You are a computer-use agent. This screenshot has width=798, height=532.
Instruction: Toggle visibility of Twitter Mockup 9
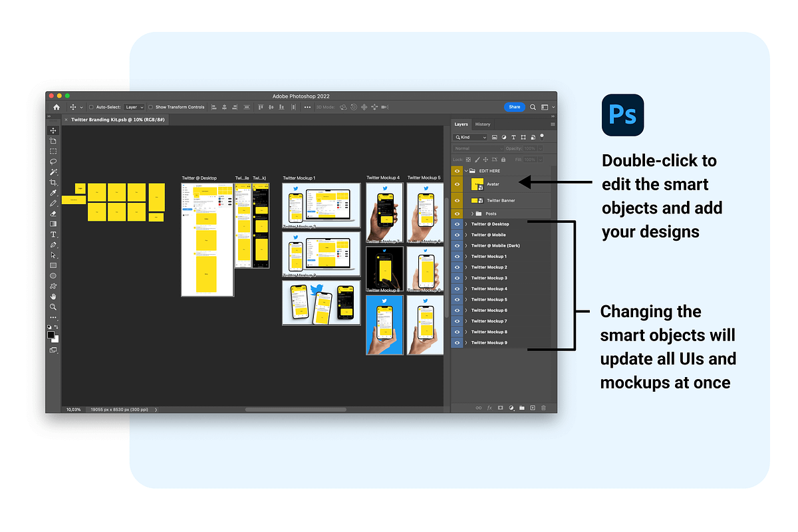(457, 342)
